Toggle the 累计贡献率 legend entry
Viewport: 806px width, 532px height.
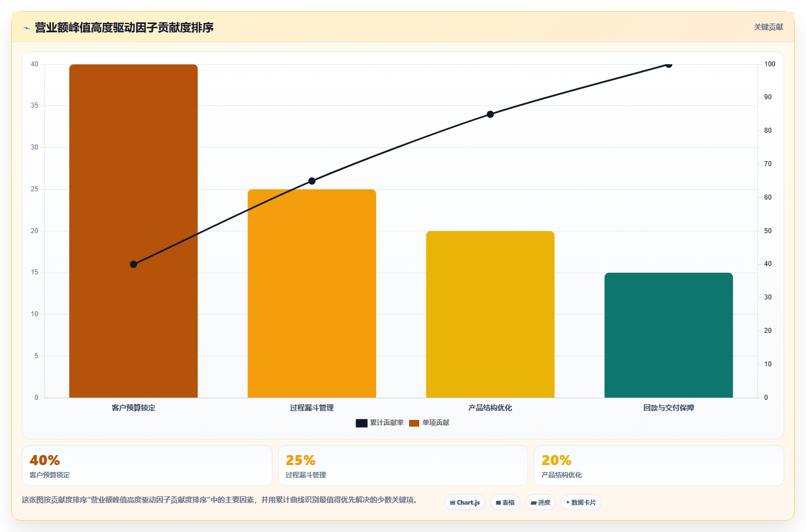pos(380,423)
